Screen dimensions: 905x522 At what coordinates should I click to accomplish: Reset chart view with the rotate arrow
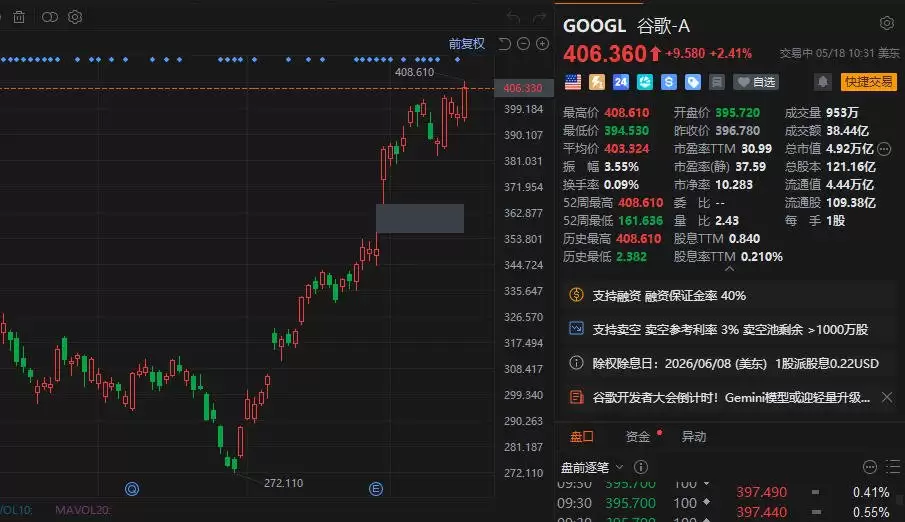[504, 44]
